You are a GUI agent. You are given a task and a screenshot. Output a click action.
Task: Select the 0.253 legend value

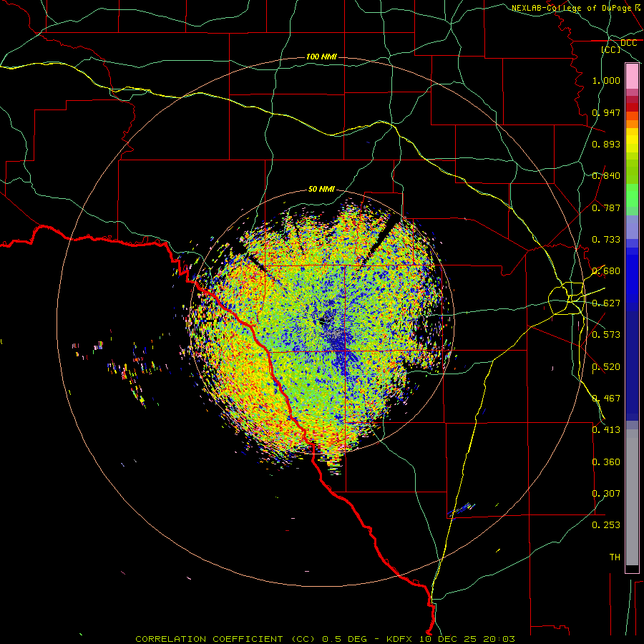tap(606, 525)
